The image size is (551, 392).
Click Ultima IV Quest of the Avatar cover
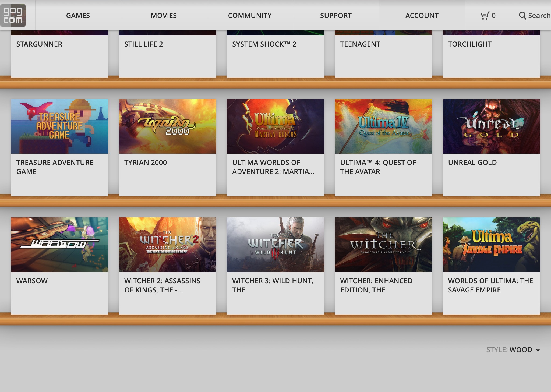383,126
